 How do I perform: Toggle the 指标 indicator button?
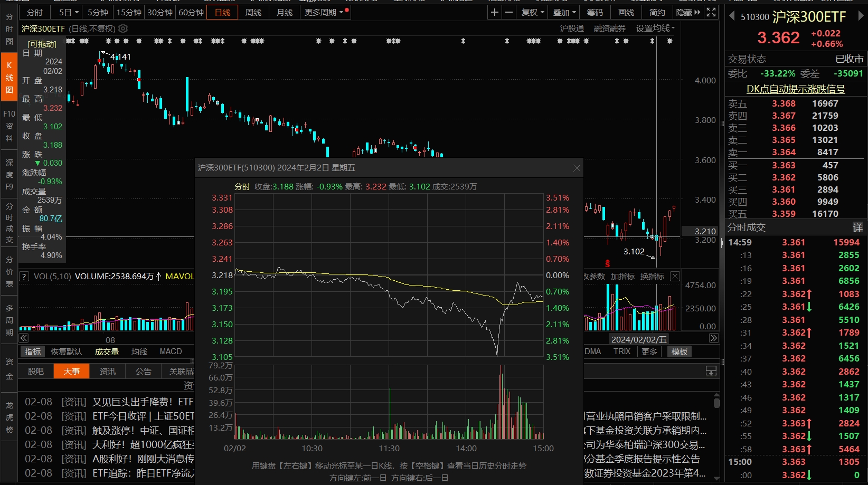[33, 351]
